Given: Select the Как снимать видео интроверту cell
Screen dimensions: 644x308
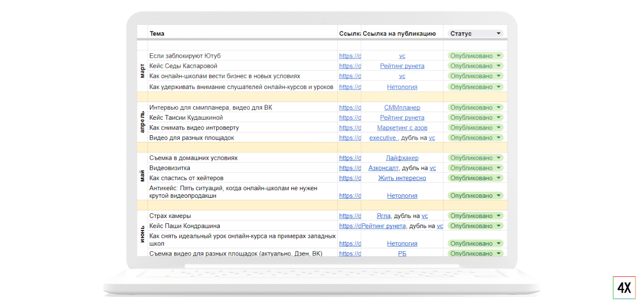Looking at the screenshot, I should point(194,128).
